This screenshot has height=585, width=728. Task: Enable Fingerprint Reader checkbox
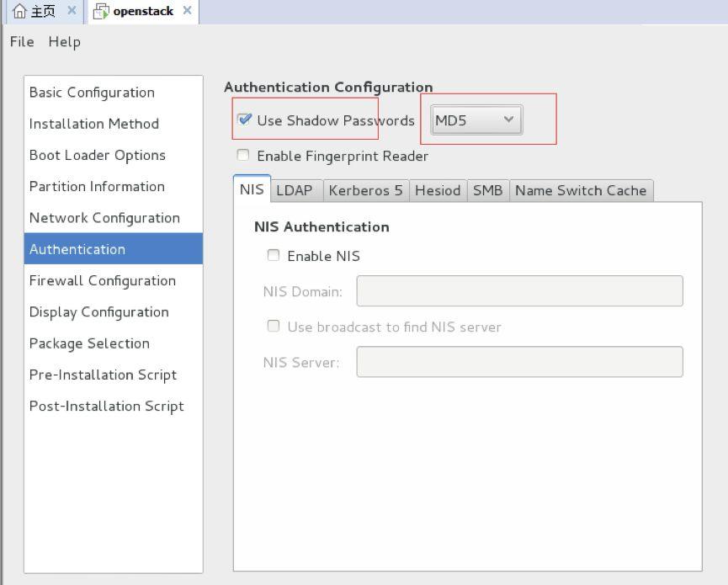coord(243,155)
